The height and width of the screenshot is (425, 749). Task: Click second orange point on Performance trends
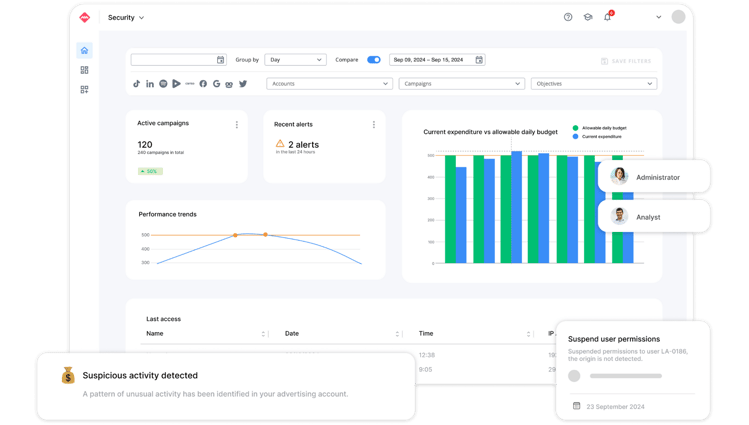pos(266,234)
